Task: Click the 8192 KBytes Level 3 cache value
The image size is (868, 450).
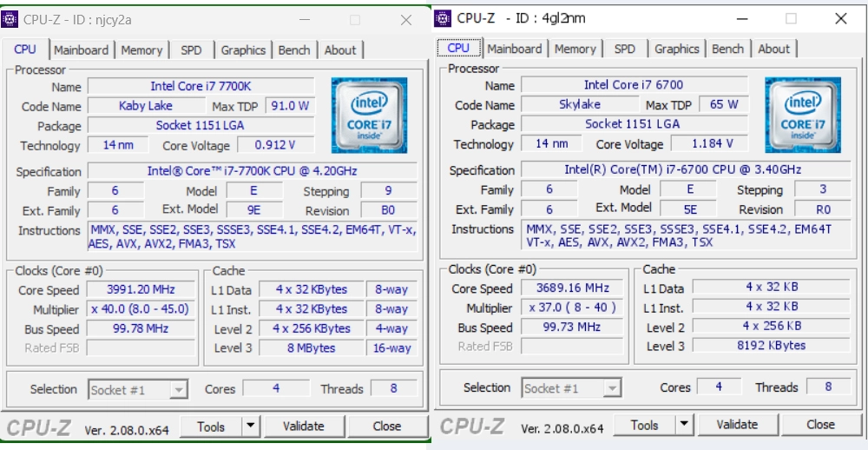Action: [x=771, y=345]
